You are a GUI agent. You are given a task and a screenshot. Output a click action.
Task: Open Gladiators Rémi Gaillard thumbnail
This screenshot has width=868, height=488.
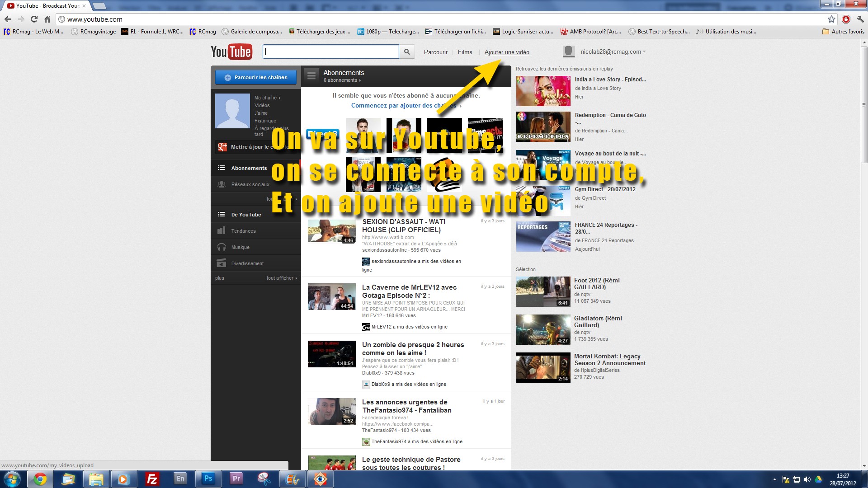[x=543, y=329]
